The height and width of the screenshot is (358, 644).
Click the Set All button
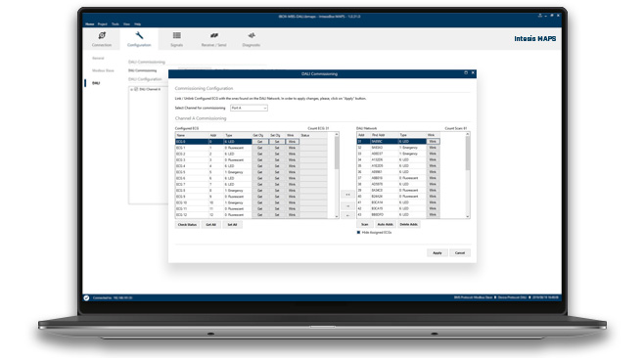click(232, 225)
